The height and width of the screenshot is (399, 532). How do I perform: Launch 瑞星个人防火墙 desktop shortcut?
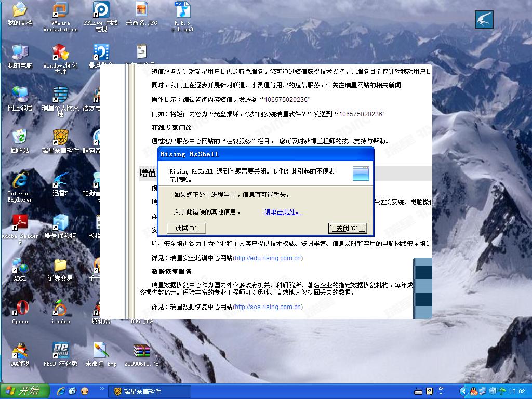coord(60,102)
